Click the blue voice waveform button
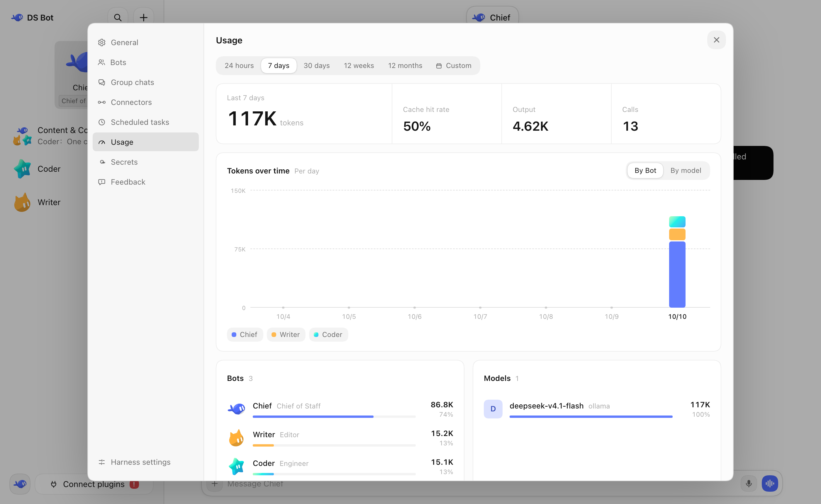821x504 pixels. [x=770, y=484]
